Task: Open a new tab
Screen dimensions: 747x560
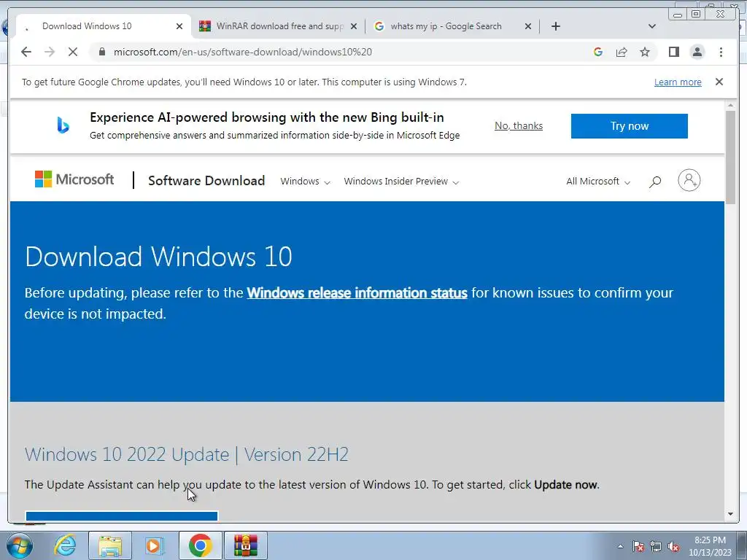Action: [556, 26]
